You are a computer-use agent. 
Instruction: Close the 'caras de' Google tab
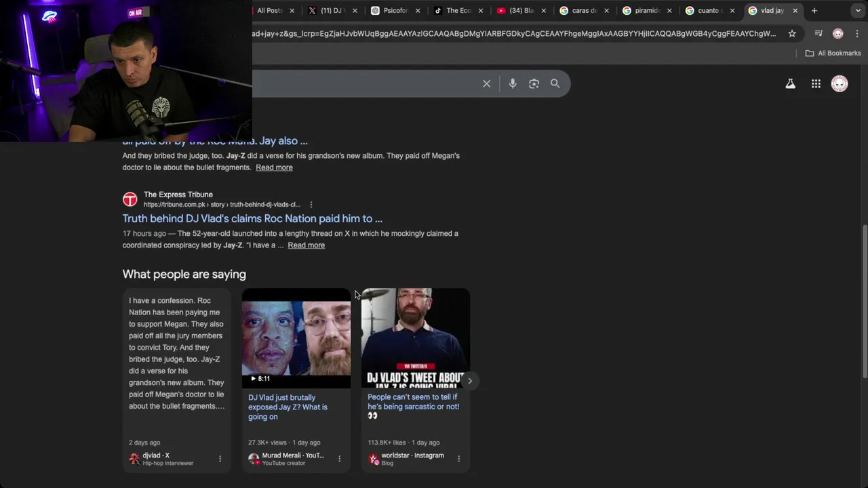606,10
